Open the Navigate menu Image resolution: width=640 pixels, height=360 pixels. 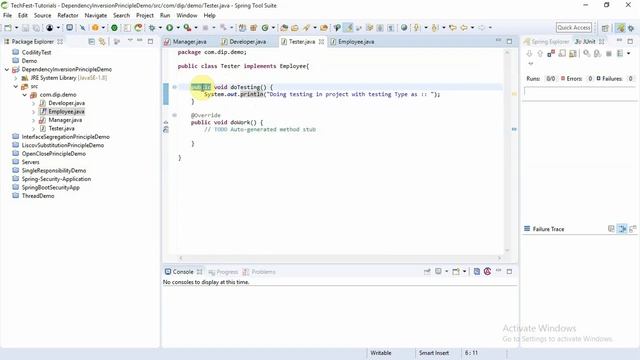[x=96, y=16]
